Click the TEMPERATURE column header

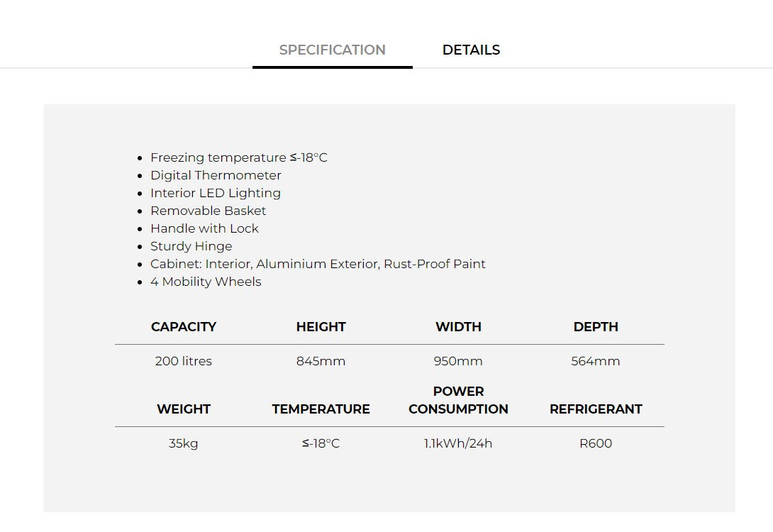(321, 409)
